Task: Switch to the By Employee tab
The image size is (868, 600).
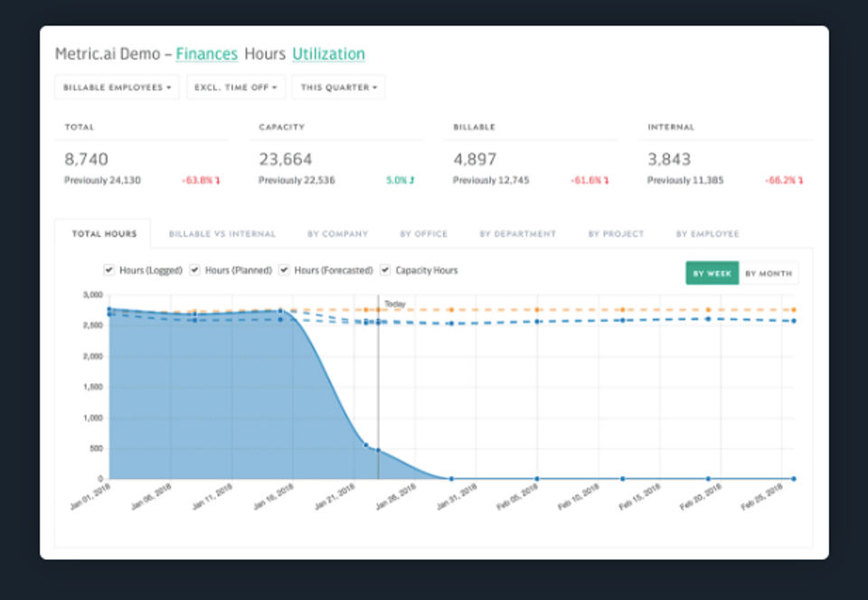Action: point(707,234)
